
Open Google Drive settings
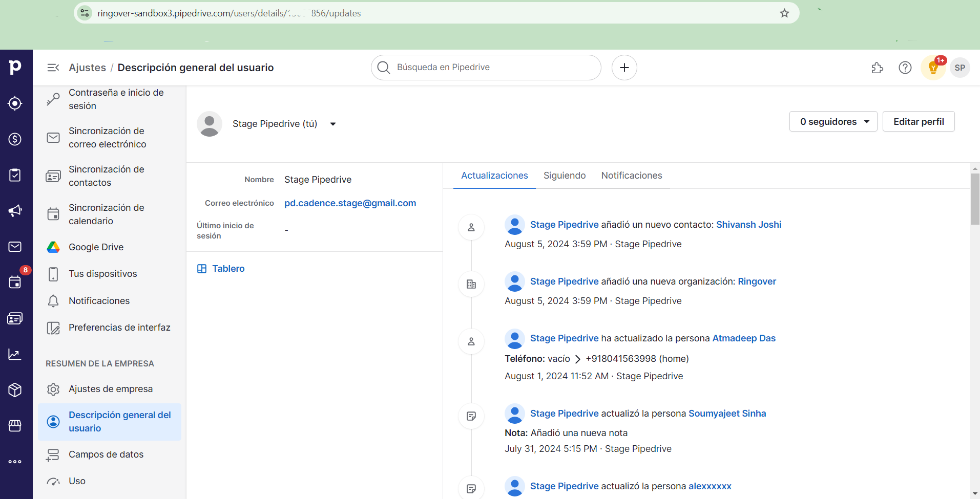coord(110,247)
